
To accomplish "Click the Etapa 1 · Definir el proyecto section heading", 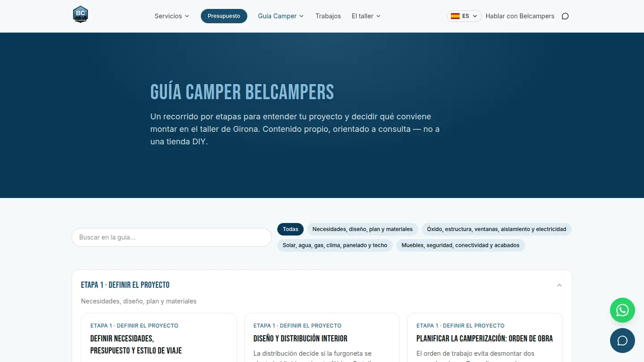I will pos(125,285).
